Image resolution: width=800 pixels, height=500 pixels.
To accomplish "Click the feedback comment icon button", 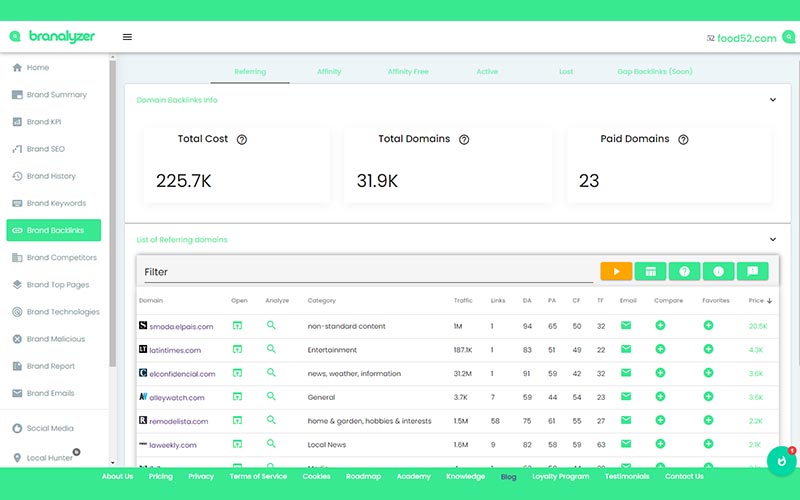I will [x=753, y=271].
